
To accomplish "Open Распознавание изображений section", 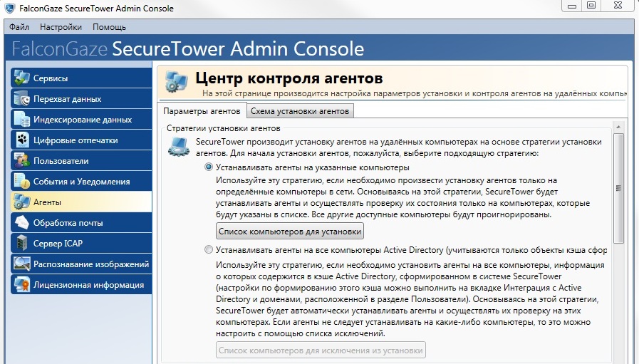I will point(81,264).
